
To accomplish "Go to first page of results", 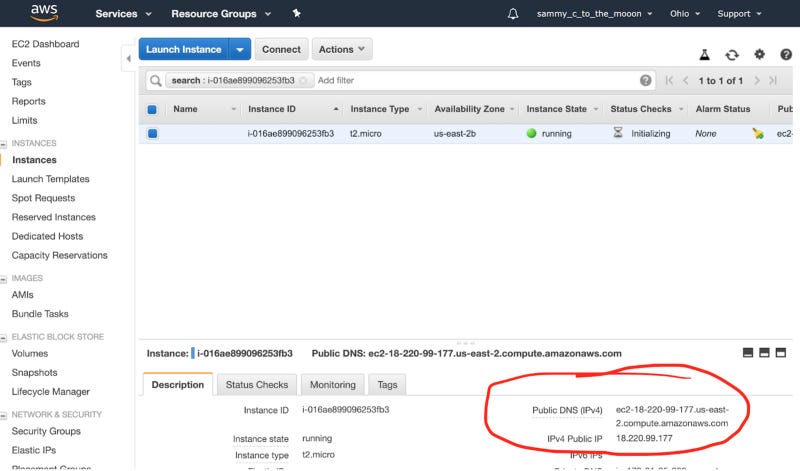I will 669,80.
